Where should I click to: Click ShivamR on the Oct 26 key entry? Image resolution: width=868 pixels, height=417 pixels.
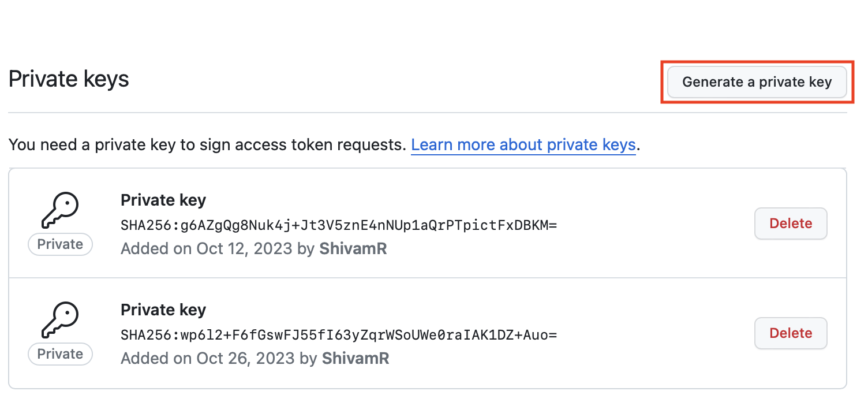tap(356, 359)
